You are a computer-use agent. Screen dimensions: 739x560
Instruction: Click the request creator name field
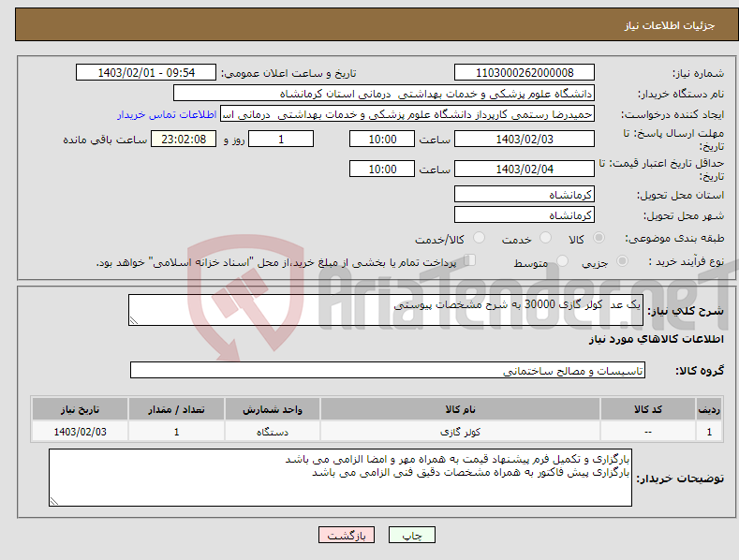(407, 114)
